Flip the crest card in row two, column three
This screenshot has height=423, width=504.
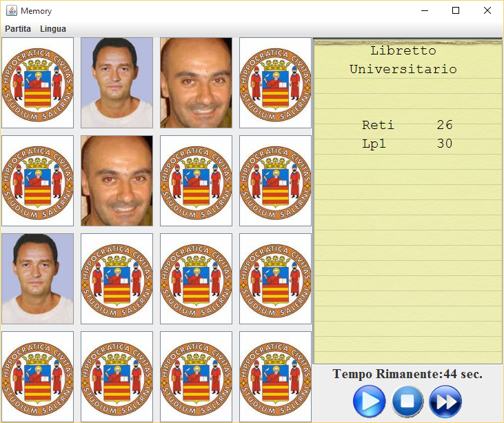pos(196,181)
